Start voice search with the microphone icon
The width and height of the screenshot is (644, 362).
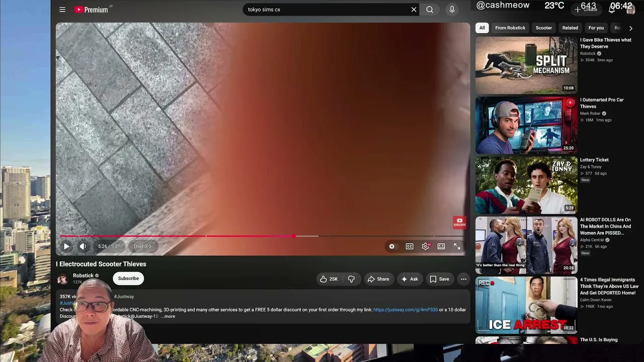tap(452, 10)
